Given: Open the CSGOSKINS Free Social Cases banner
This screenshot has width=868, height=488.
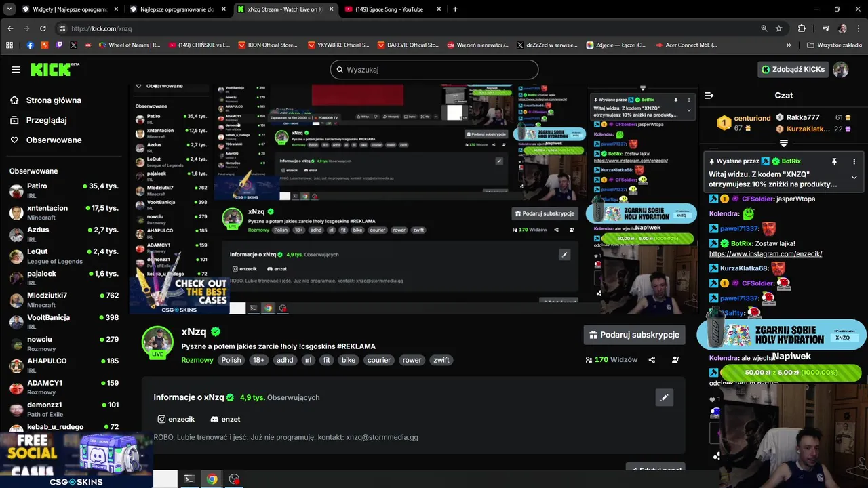Looking at the screenshot, I should [76, 460].
